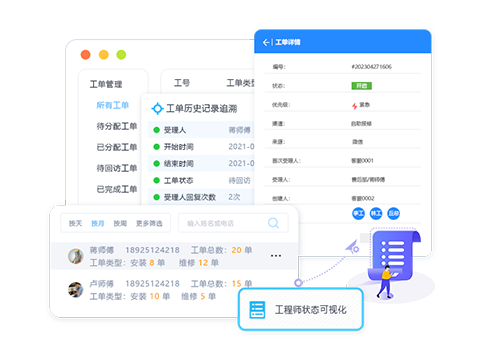
Task: Click the last blue round tag icon
Action: click(x=394, y=213)
